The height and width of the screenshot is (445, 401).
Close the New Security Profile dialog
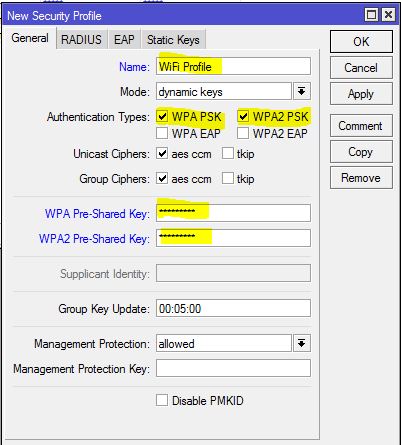tap(388, 15)
